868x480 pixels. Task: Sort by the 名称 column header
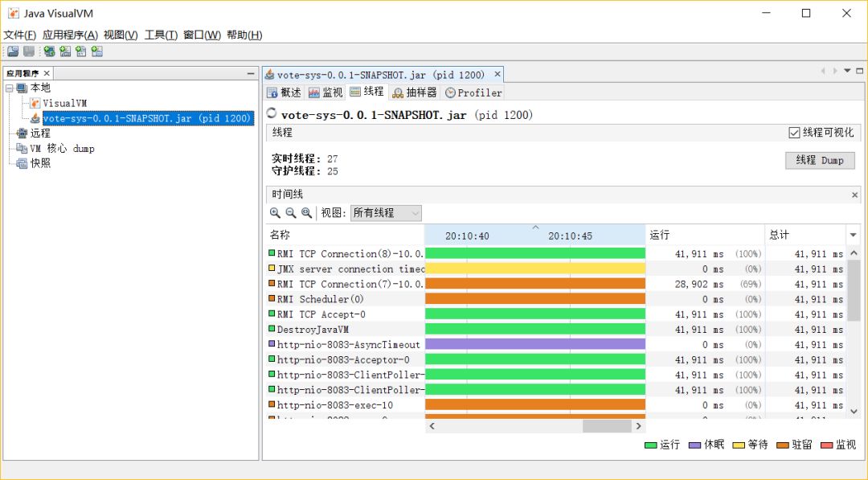345,235
